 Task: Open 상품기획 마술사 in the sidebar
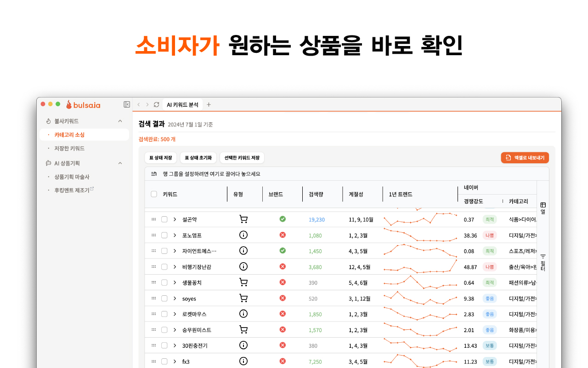[72, 177]
